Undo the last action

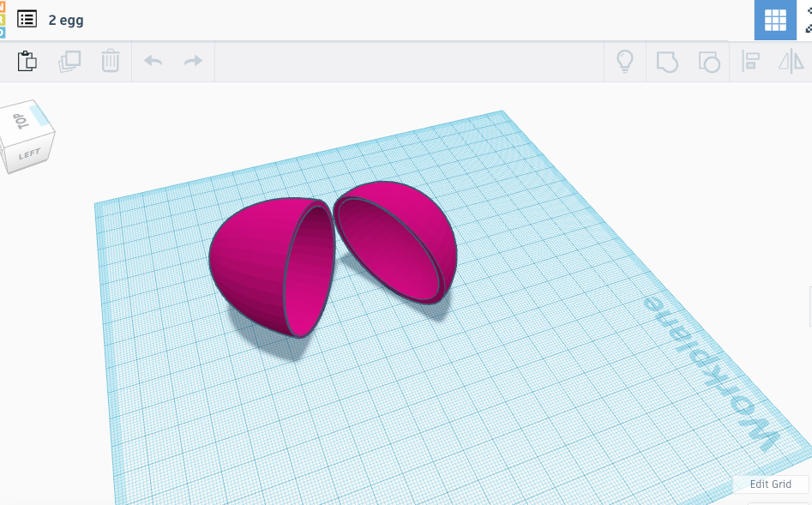pos(153,61)
